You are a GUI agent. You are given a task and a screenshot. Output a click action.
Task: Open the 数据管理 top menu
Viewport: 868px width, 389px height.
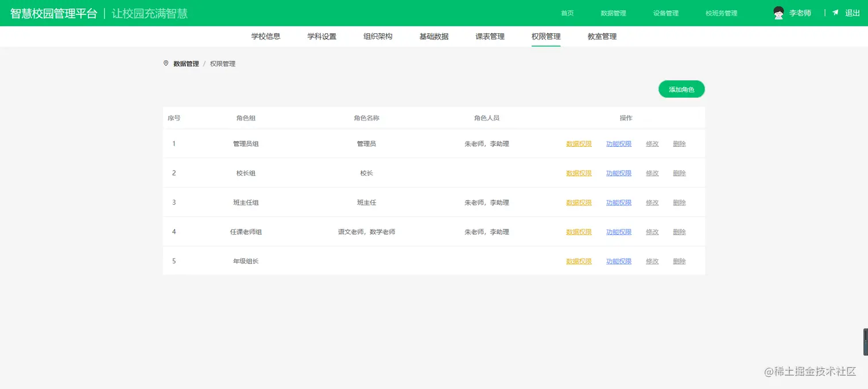pyautogui.click(x=613, y=13)
